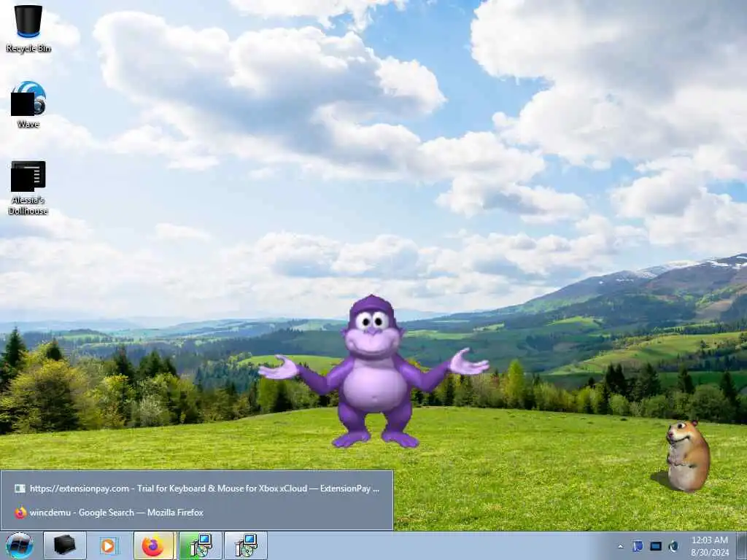747x560 pixels.
Task: Show hidden system tray icons arrow
Action: click(620, 547)
